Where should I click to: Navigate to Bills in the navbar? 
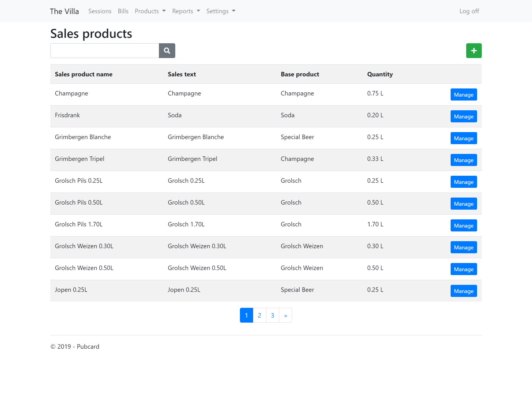(x=123, y=11)
